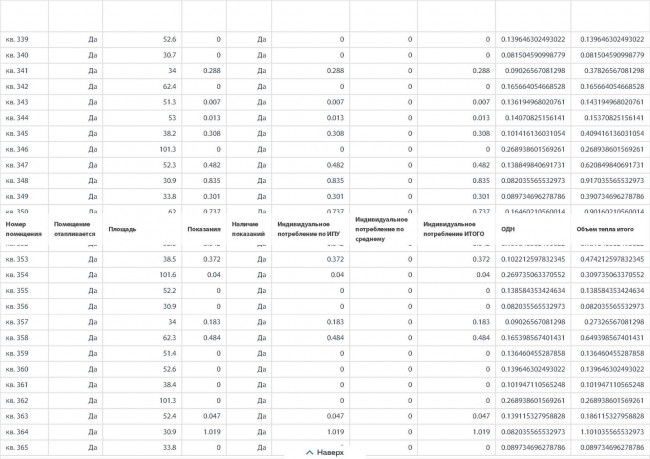Click the 'Показания' column header
The width and height of the screenshot is (650, 459).
tap(204, 229)
